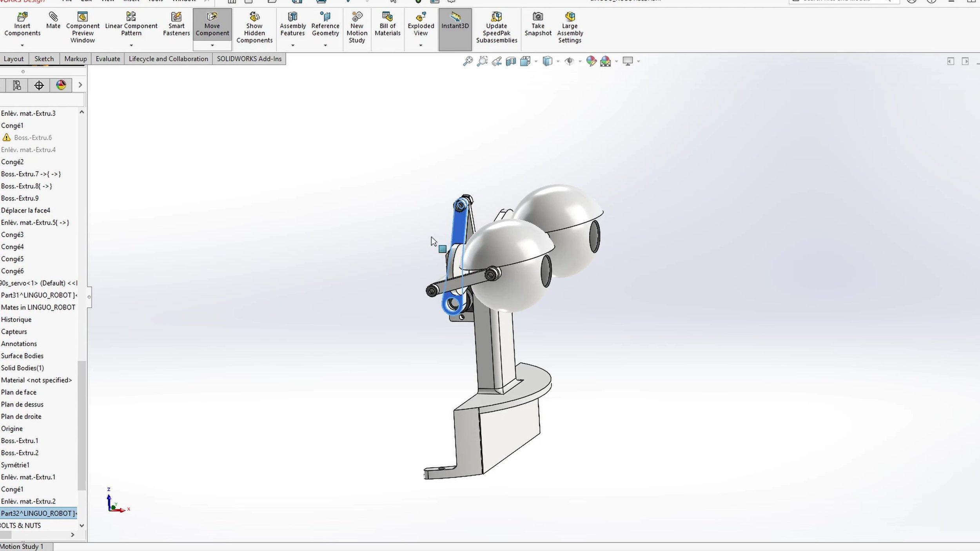This screenshot has width=980, height=551.
Task: Click Display Style icon
Action: pyautogui.click(x=548, y=61)
